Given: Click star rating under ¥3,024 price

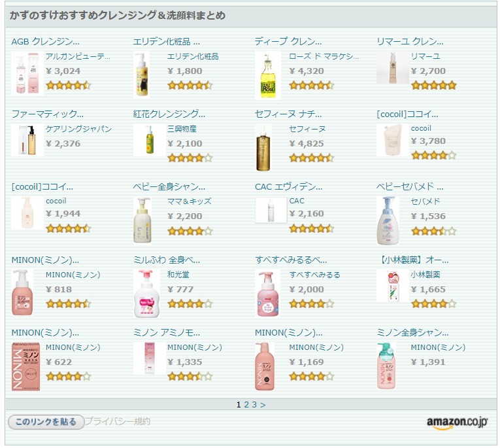Looking at the screenshot, I should [69, 85].
